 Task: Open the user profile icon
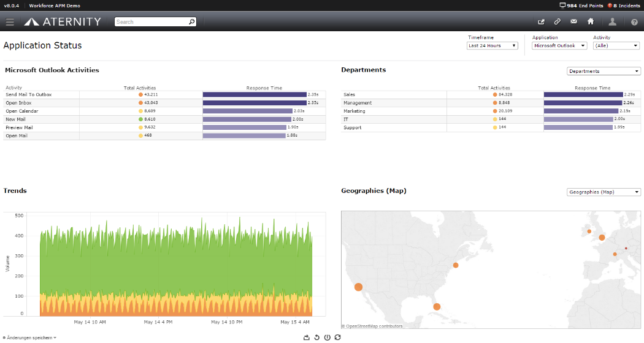pos(612,22)
